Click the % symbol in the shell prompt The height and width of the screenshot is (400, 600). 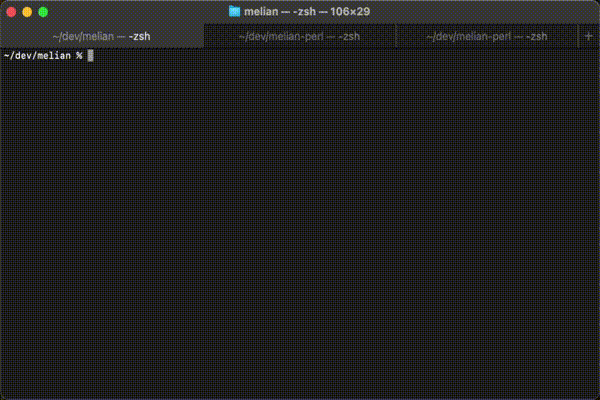pos(79,55)
